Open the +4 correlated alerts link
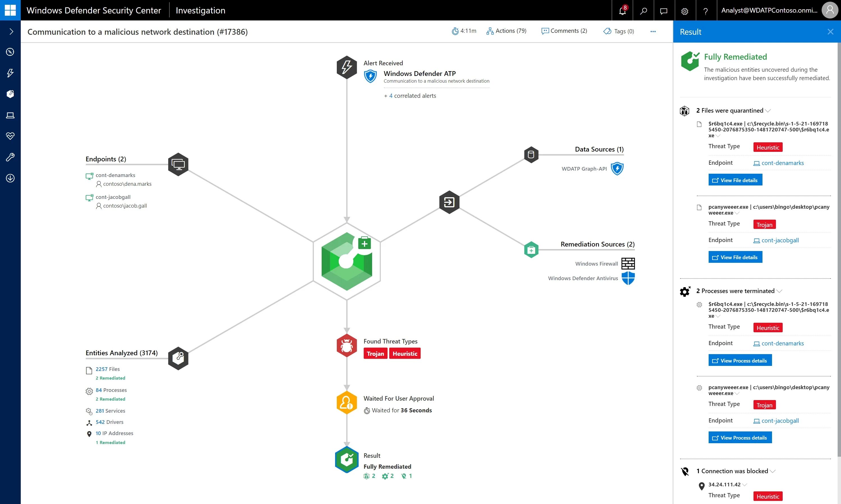Screen dimensions: 841x504 tap(410, 96)
